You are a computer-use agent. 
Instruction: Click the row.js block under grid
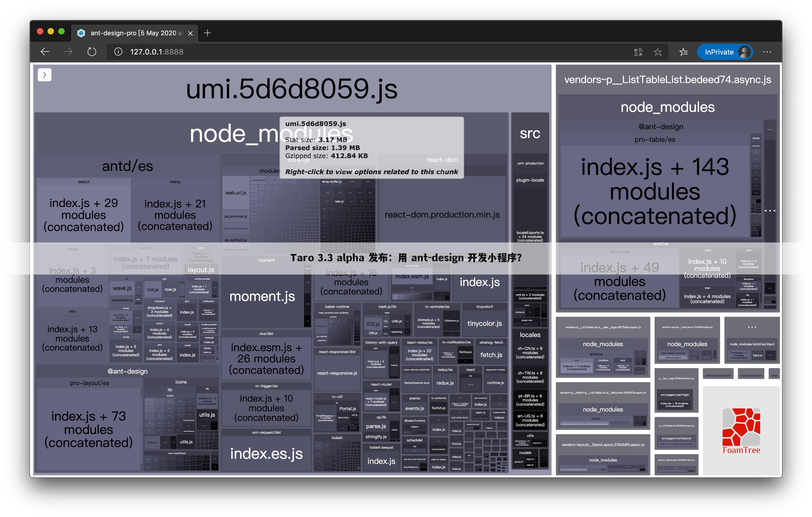point(170,289)
